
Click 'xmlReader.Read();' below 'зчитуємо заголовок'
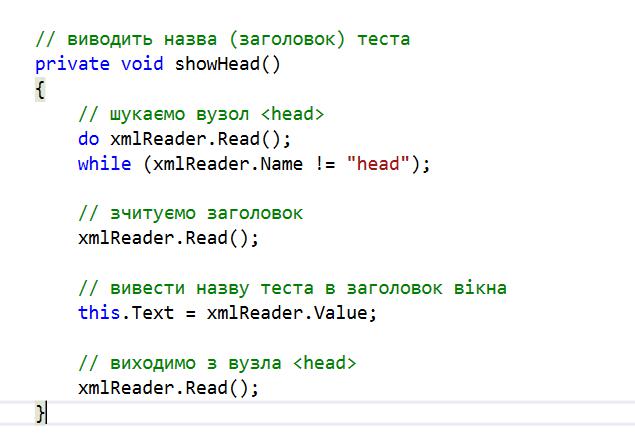point(168,238)
